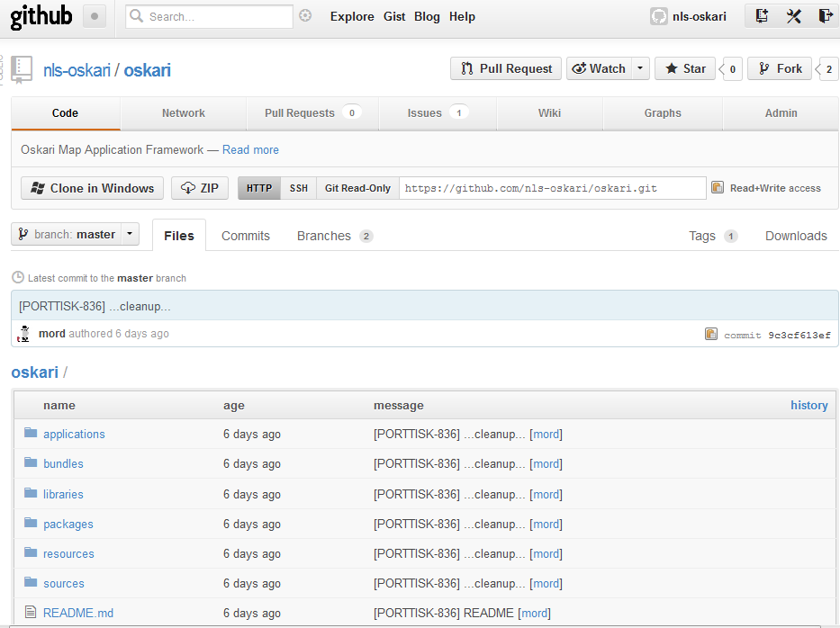840x628 pixels.
Task: Open Help in top navigation
Action: pyautogui.click(x=462, y=16)
